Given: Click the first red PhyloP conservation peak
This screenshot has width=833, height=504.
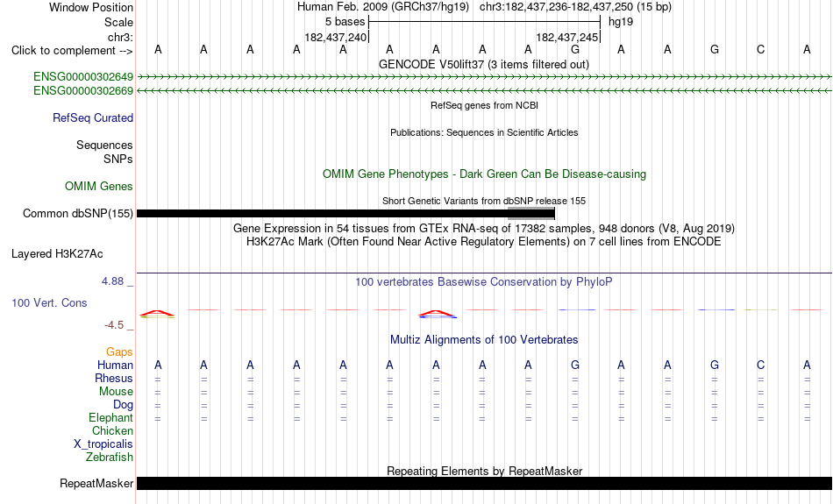Looking at the screenshot, I should click(x=157, y=314).
